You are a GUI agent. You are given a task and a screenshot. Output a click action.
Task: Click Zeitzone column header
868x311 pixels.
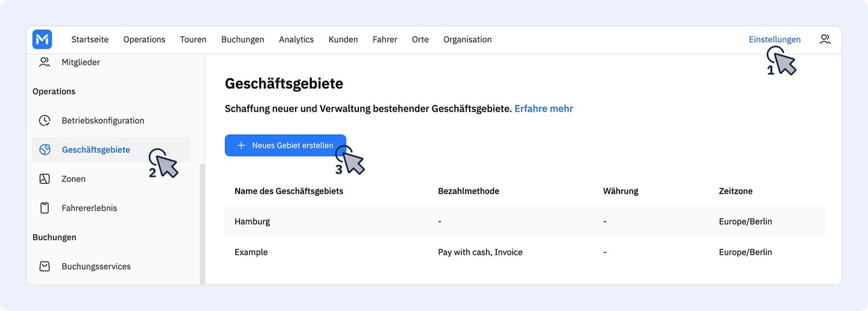737,191
